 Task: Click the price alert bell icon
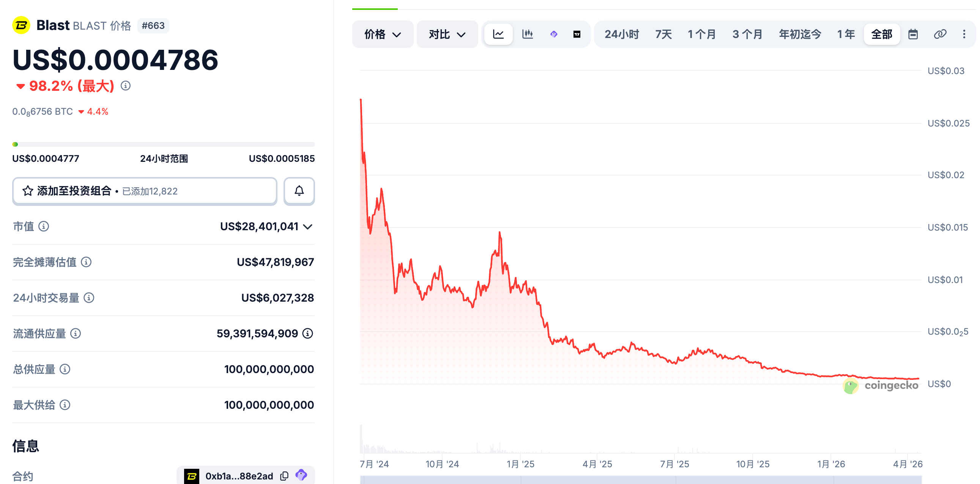coord(299,191)
